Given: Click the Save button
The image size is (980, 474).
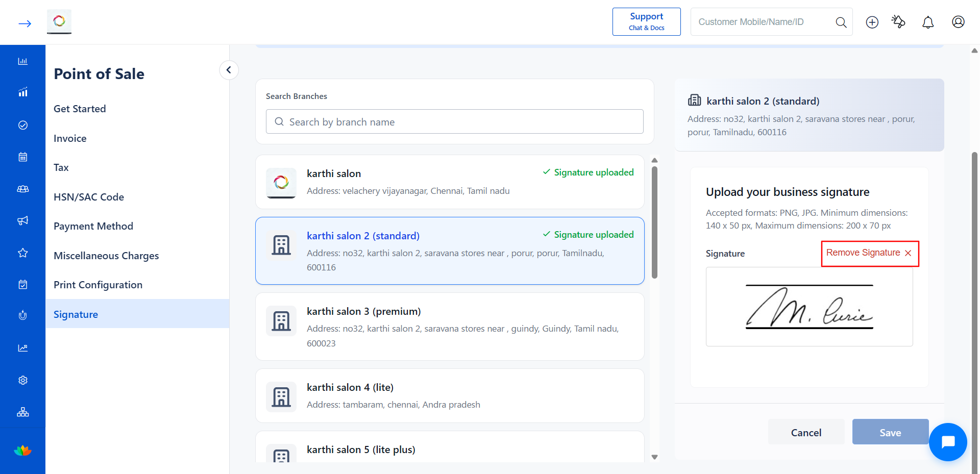Looking at the screenshot, I should pos(890,432).
